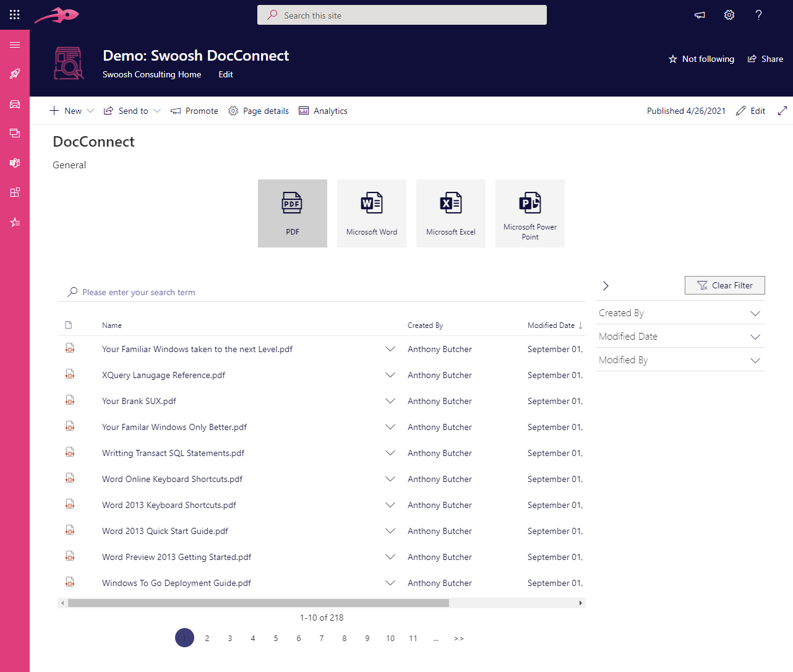
Task: Expand the Modified Date filter
Action: coord(755,337)
